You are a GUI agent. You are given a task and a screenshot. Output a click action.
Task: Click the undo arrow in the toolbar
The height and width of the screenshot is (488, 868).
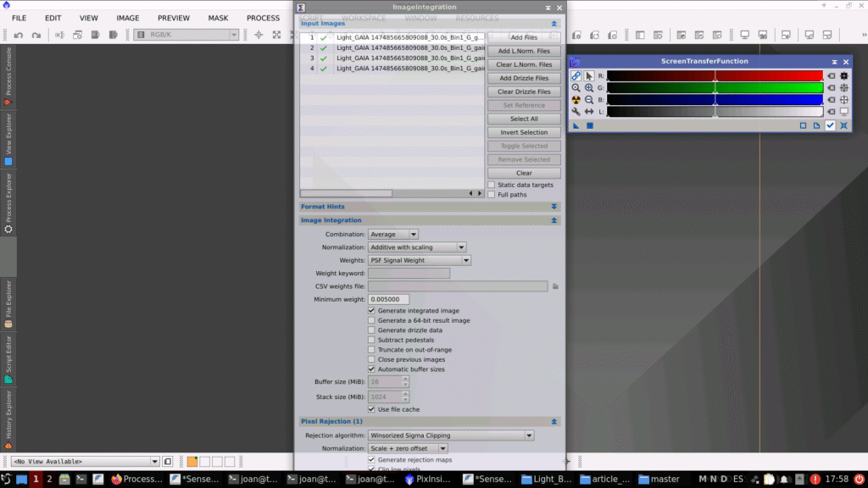tap(18, 35)
